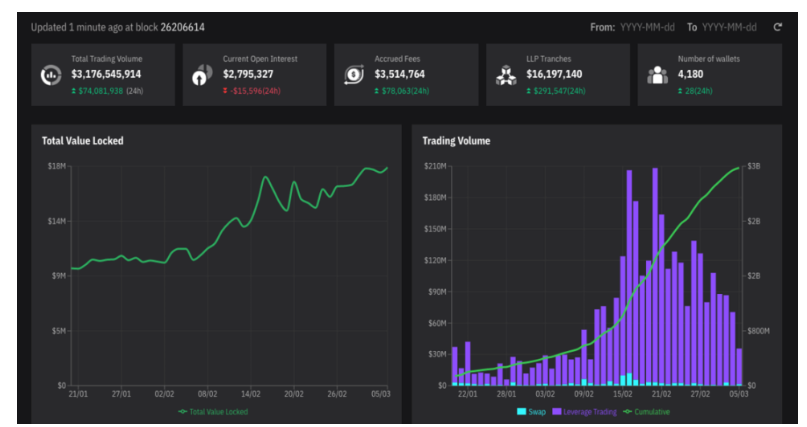The width and height of the screenshot is (807, 427).
Task: Click the $18M label on TVL axis
Action: (57, 166)
